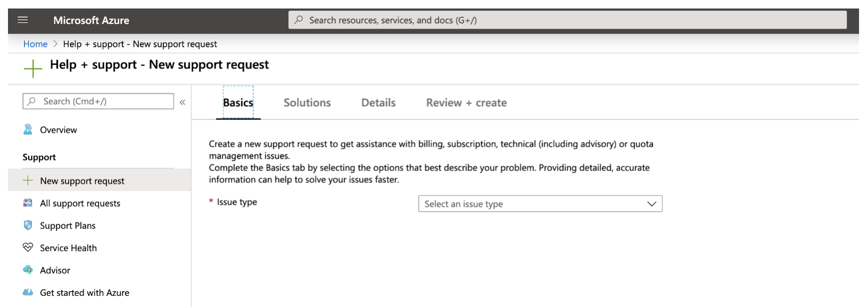Screen dimensions: 868x307
Task: Click the Support Plans shield icon
Action: [28, 225]
